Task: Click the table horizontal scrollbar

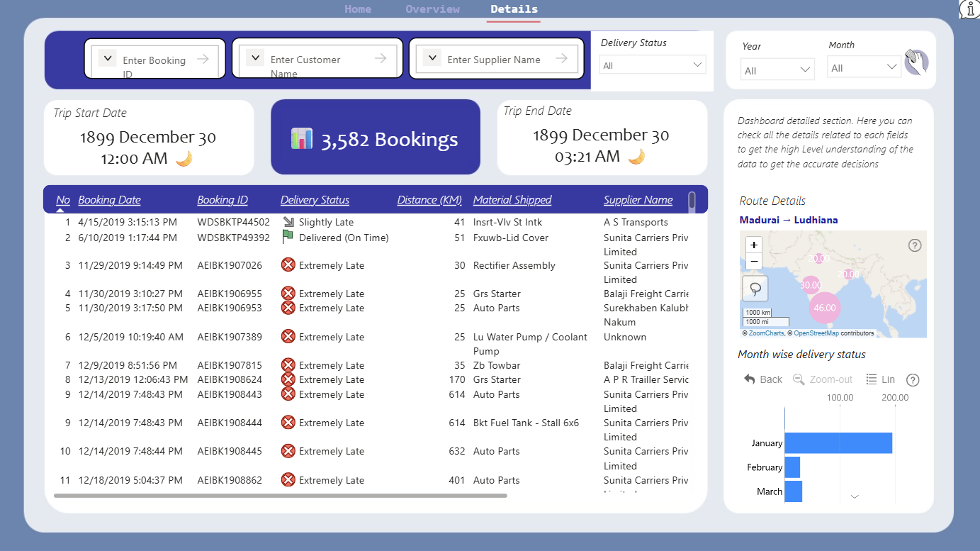Action: [x=281, y=496]
